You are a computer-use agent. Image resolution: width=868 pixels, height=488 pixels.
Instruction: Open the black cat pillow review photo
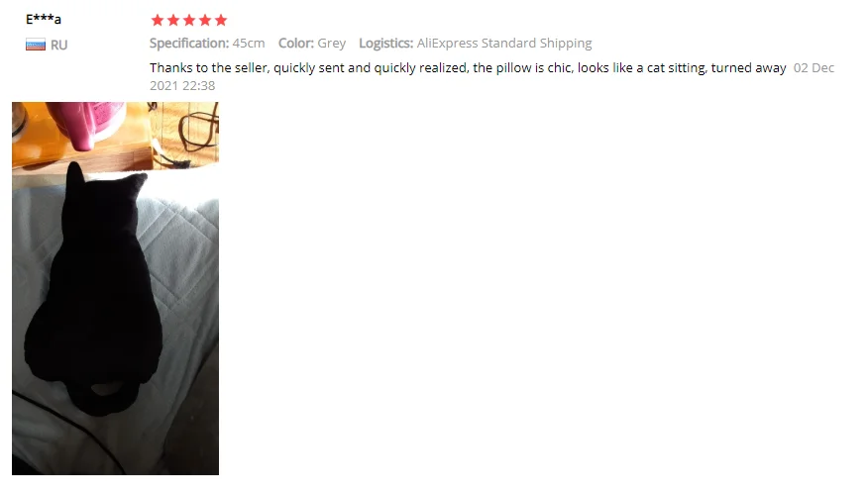tap(115, 288)
